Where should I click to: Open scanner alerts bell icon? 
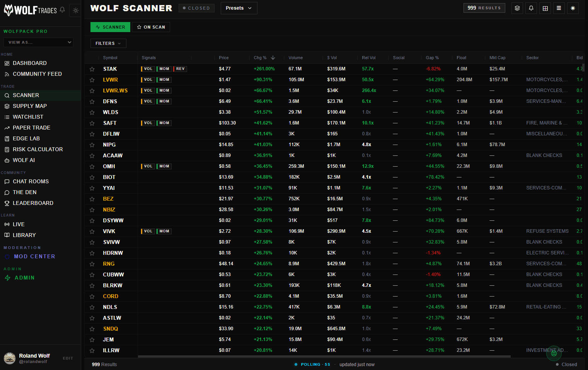point(531,8)
